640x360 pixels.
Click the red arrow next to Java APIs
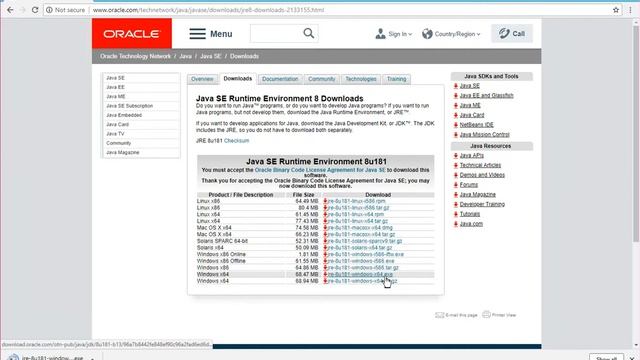(456, 156)
